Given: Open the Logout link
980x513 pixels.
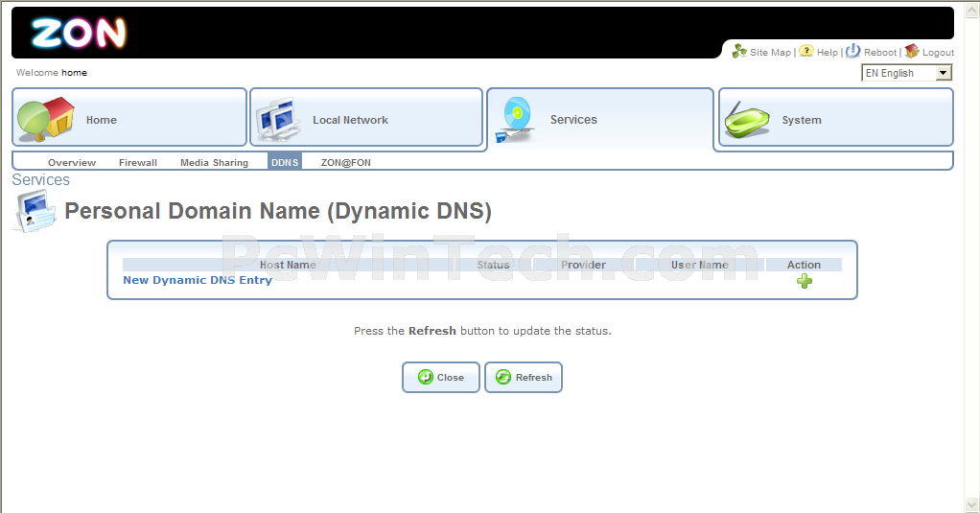Looking at the screenshot, I should point(938,53).
